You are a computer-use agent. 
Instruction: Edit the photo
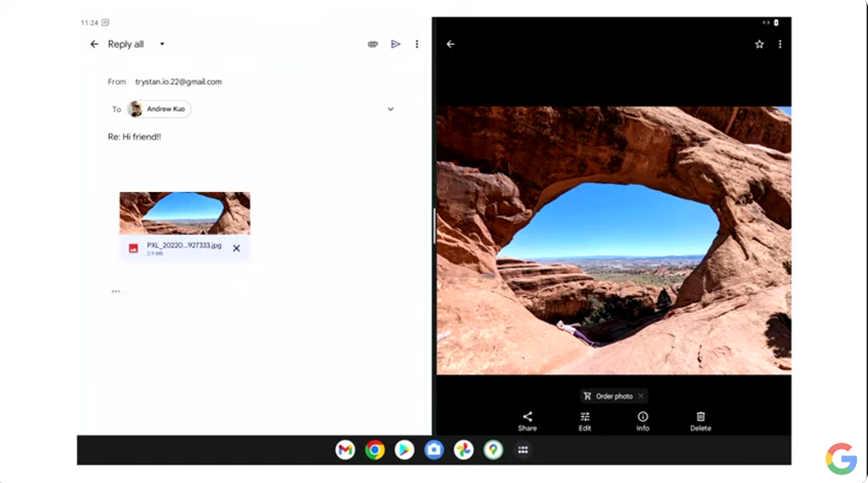585,420
